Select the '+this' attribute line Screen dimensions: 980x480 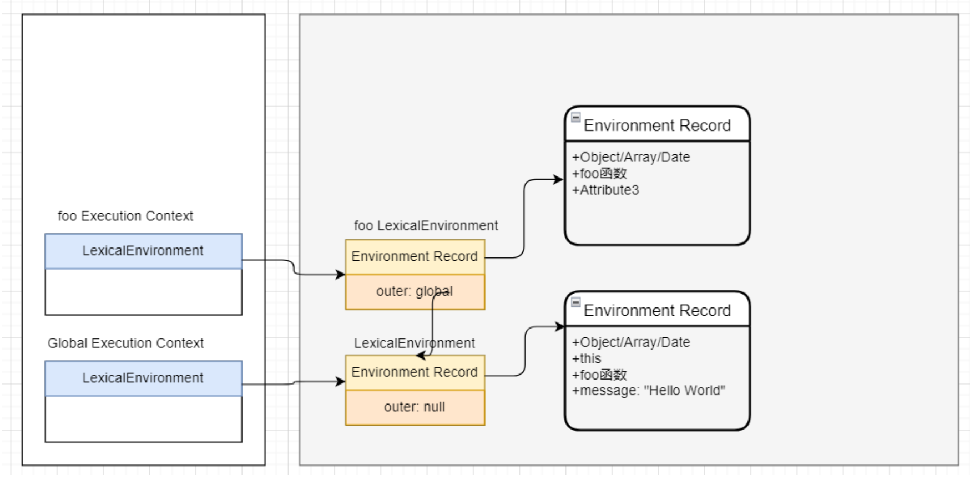pyautogui.click(x=587, y=358)
